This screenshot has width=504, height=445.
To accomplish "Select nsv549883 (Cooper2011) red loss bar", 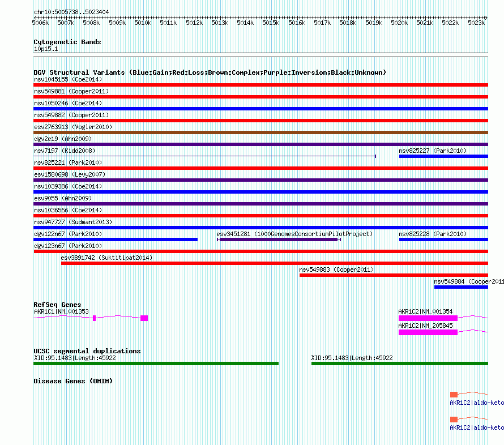I will coord(394,275).
